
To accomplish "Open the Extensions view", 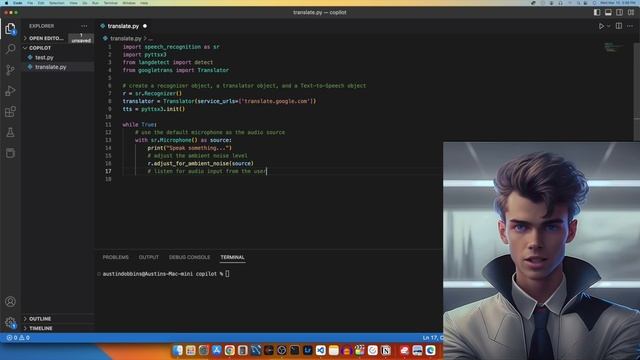I will pos(10,111).
